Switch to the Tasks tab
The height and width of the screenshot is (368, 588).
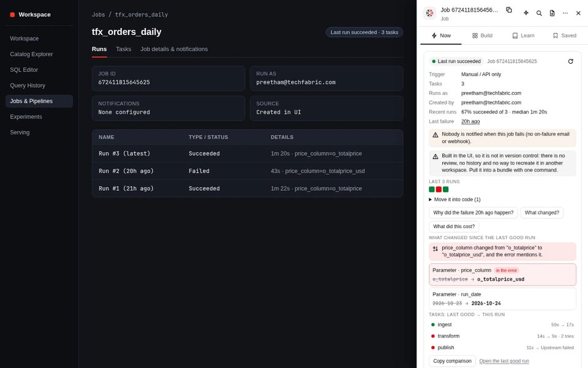(x=123, y=49)
